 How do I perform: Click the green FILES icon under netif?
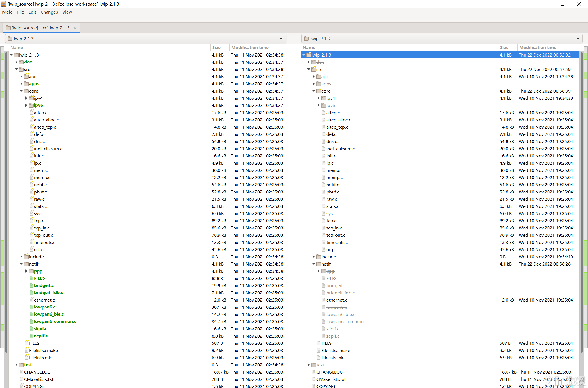point(32,278)
